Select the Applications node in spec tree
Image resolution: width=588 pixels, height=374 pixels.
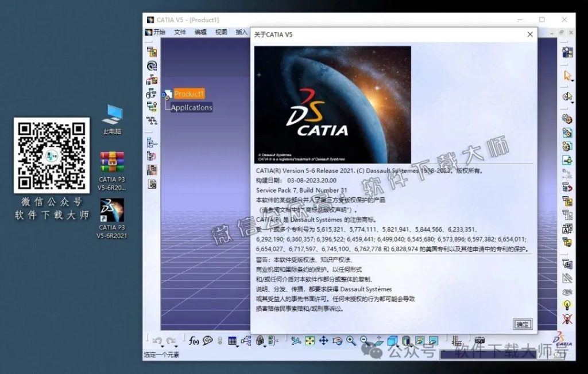[192, 107]
